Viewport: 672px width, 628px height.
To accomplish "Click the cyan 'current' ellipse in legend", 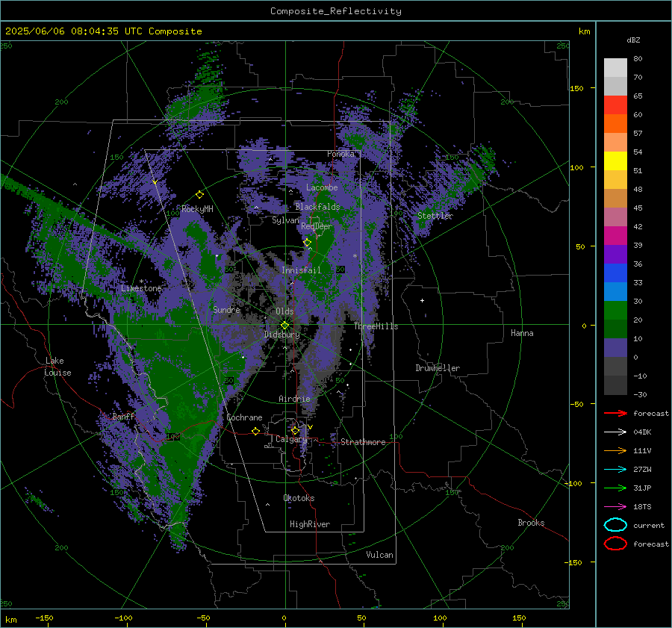I will [615, 525].
